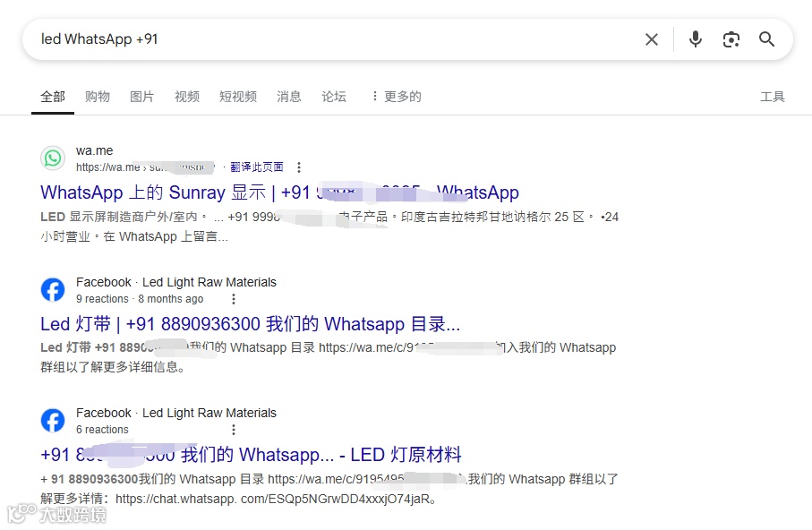Image resolution: width=812 pixels, height=530 pixels.
Task: Click the Facebook icon beside 'Led 灯带' result
Action: pos(53,289)
